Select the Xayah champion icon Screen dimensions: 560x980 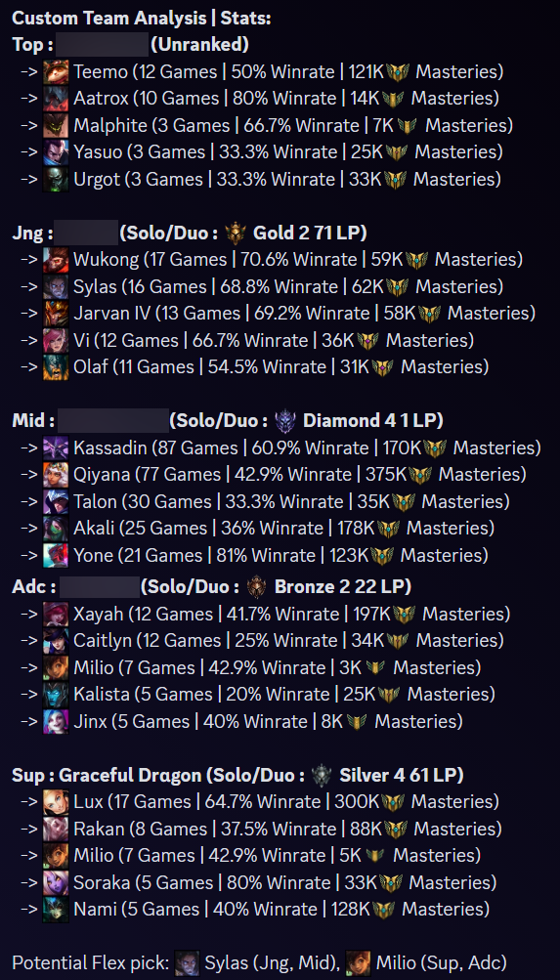pyautogui.click(x=56, y=615)
